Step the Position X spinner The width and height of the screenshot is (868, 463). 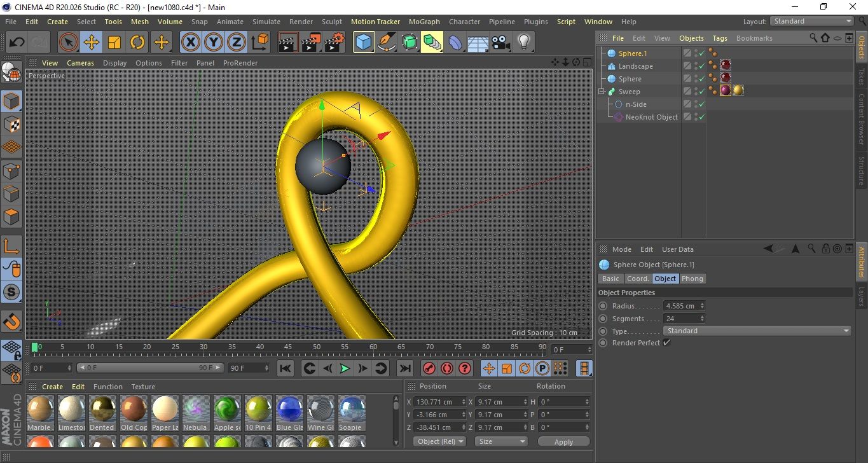[463, 402]
